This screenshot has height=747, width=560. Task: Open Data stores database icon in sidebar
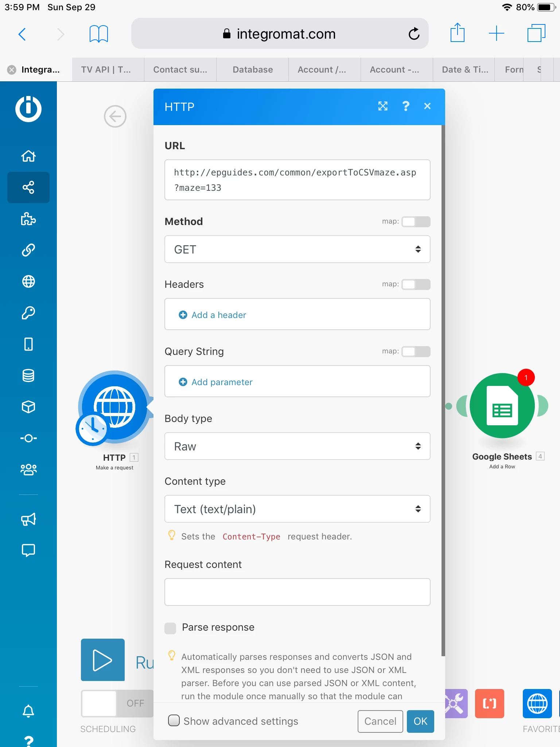[x=28, y=376]
